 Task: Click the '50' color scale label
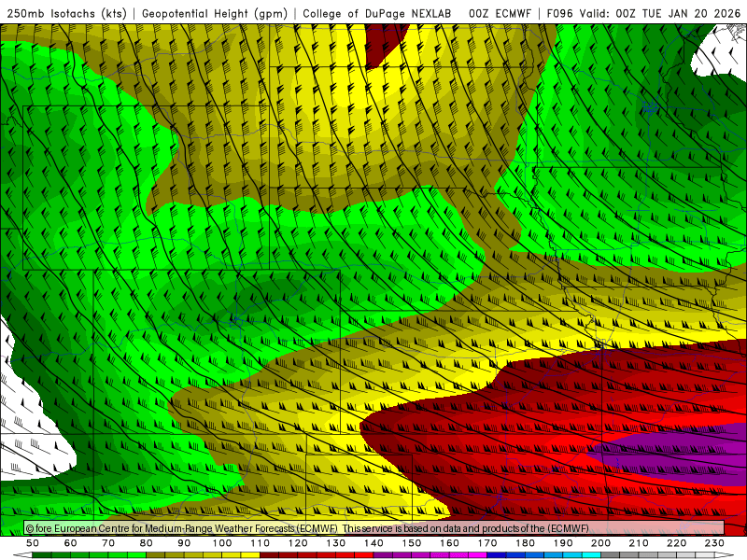point(33,543)
